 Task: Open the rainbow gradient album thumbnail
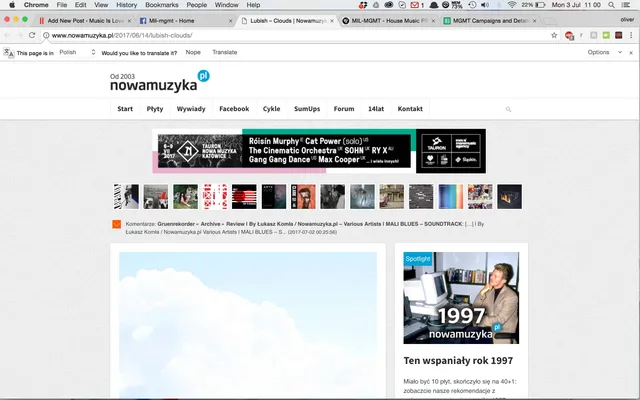451,196
